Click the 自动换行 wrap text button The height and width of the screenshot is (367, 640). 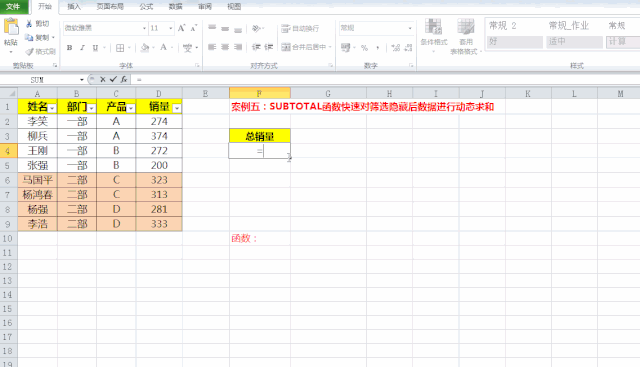300,28
